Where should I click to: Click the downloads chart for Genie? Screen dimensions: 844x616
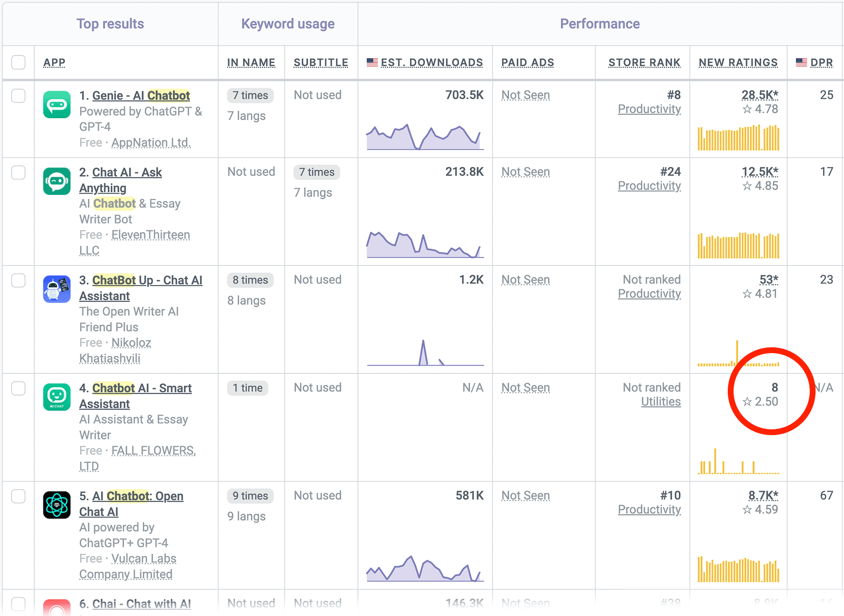(425, 137)
